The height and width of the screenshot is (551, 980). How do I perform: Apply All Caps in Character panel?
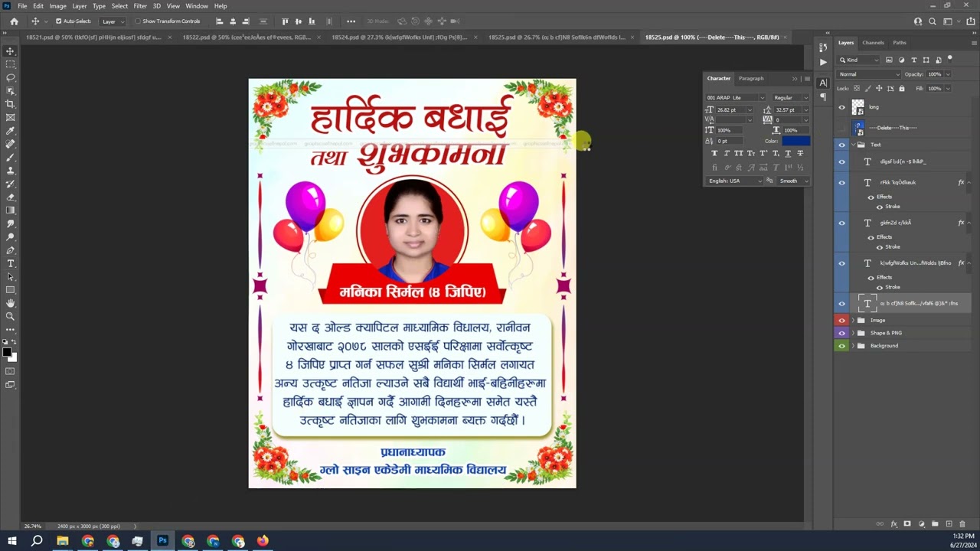click(x=739, y=153)
